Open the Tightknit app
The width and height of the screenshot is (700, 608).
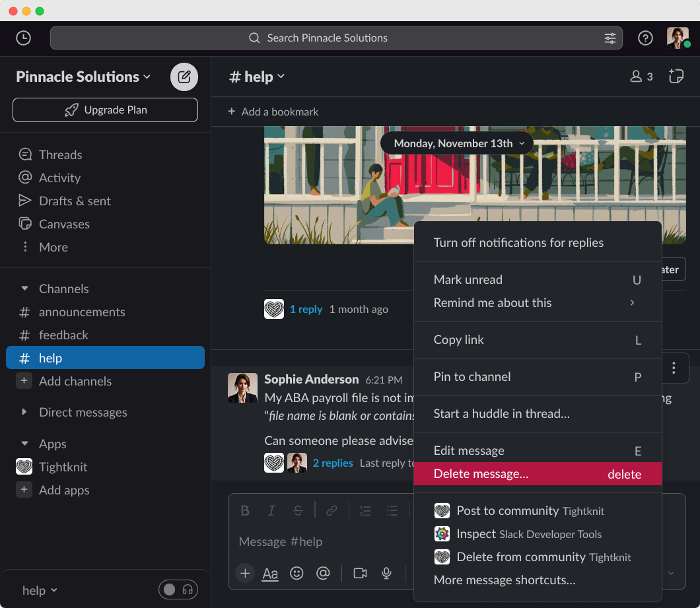(x=106, y=467)
